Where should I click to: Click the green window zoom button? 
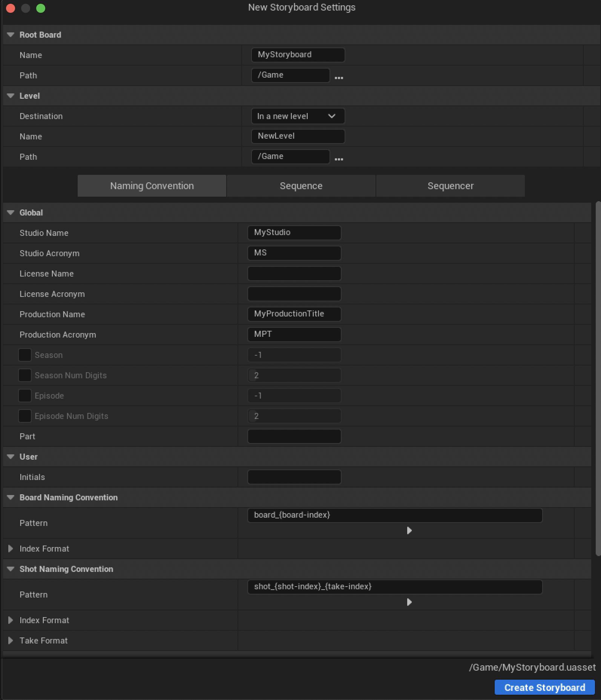(41, 8)
